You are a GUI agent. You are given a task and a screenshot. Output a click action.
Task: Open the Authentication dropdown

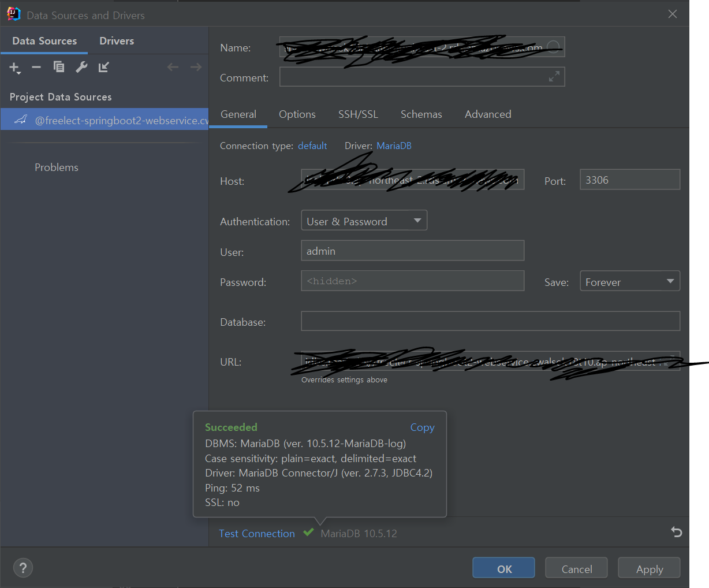click(x=364, y=220)
